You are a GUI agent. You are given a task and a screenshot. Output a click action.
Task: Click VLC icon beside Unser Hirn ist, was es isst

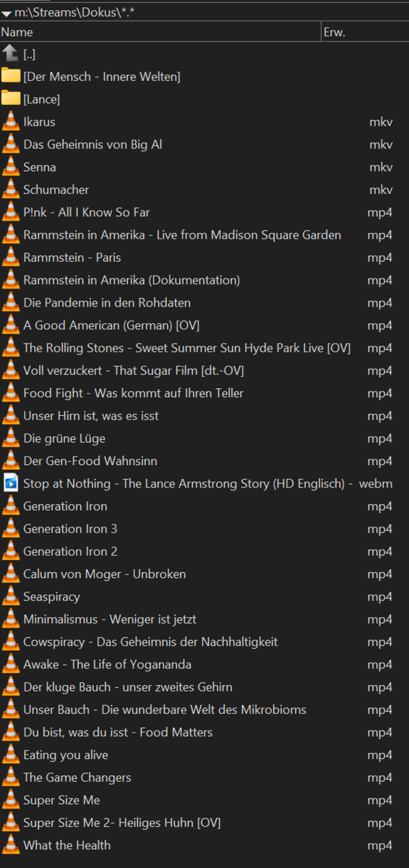pos(11,415)
